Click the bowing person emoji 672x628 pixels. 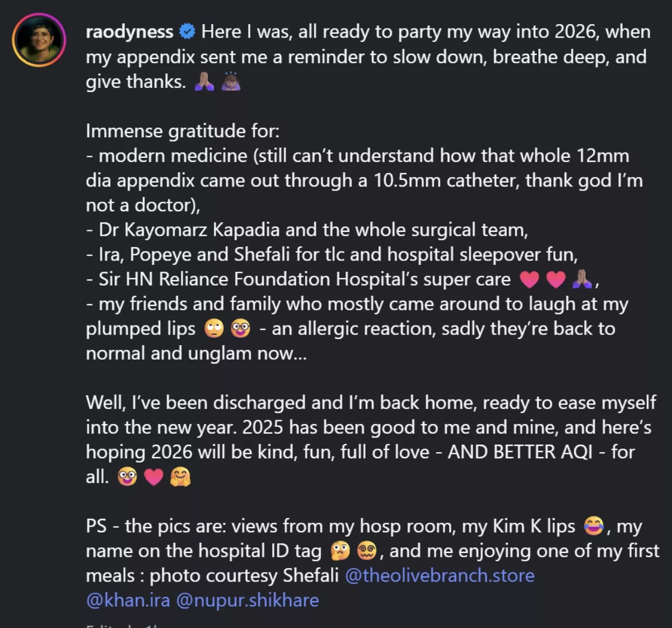[x=231, y=82]
